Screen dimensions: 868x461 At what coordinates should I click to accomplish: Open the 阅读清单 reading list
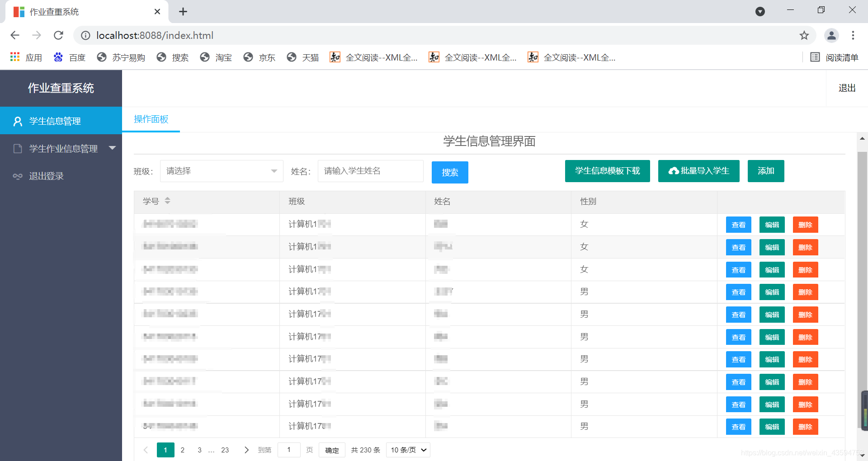(835, 57)
